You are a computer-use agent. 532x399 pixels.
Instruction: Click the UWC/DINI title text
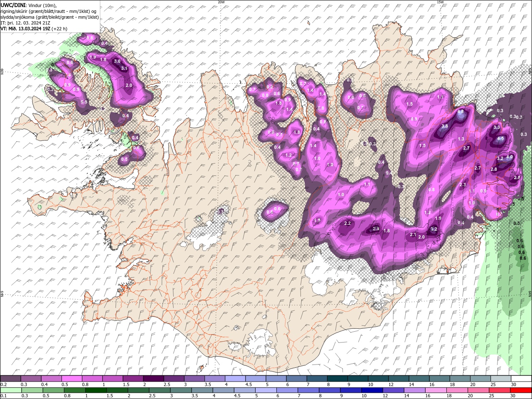tap(13, 5)
